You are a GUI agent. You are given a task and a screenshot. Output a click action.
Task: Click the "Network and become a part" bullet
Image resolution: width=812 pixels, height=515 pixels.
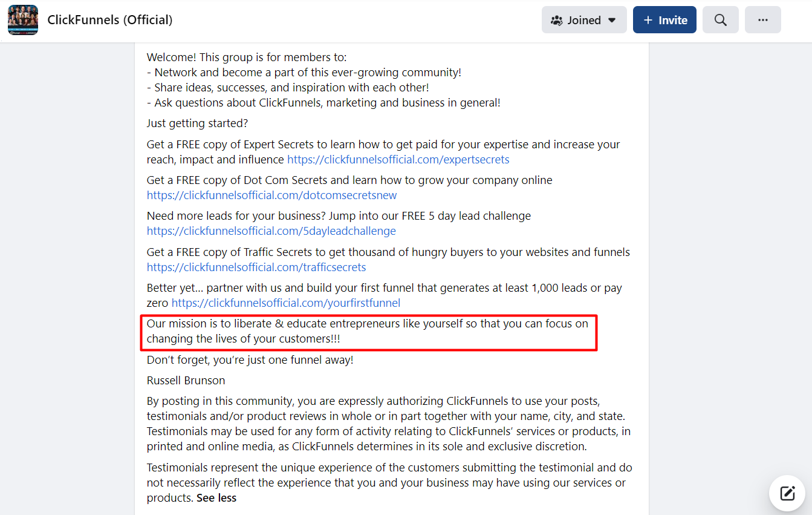(x=304, y=73)
